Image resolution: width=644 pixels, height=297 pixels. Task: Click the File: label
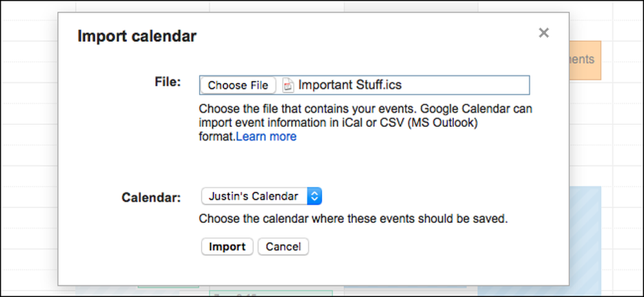click(167, 82)
